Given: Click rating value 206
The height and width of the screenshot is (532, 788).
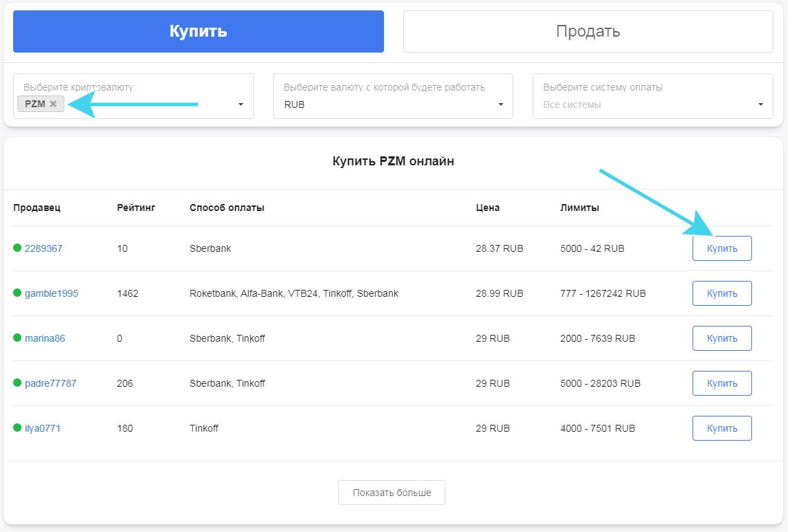Looking at the screenshot, I should pos(125,383).
